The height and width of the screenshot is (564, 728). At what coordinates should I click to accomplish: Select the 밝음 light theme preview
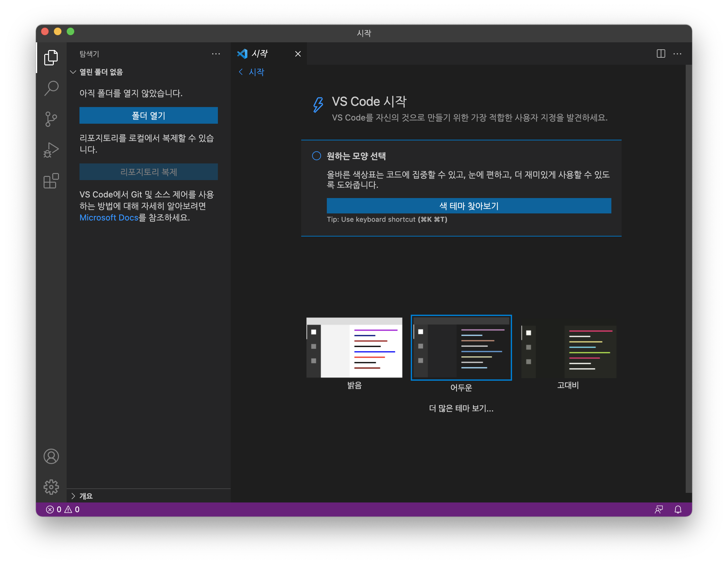354,348
